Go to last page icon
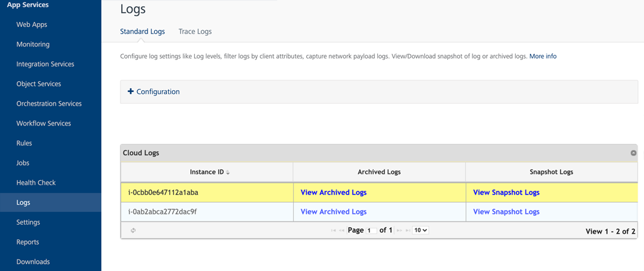644x271 pixels. (x=408, y=230)
